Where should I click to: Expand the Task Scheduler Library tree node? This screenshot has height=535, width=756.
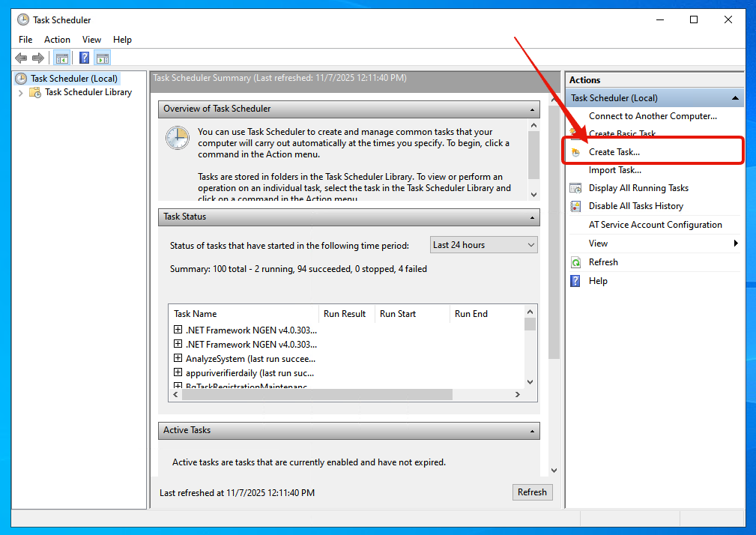tap(21, 93)
